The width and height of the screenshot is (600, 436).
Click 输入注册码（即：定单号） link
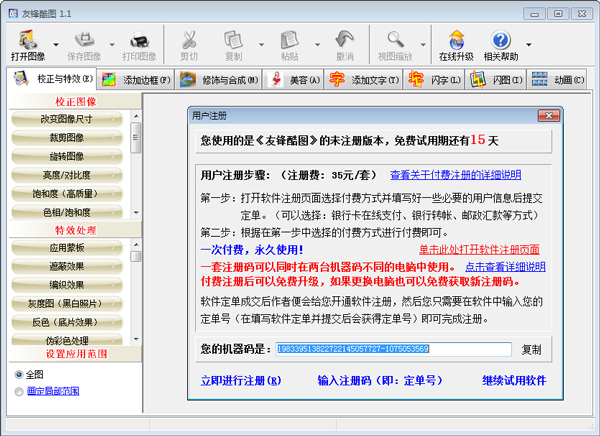(380, 380)
